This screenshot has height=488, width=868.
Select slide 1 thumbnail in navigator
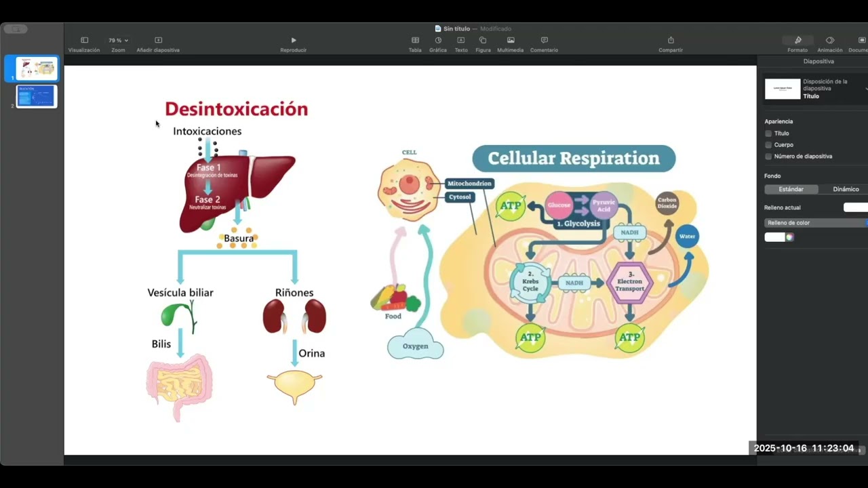pos(37,68)
